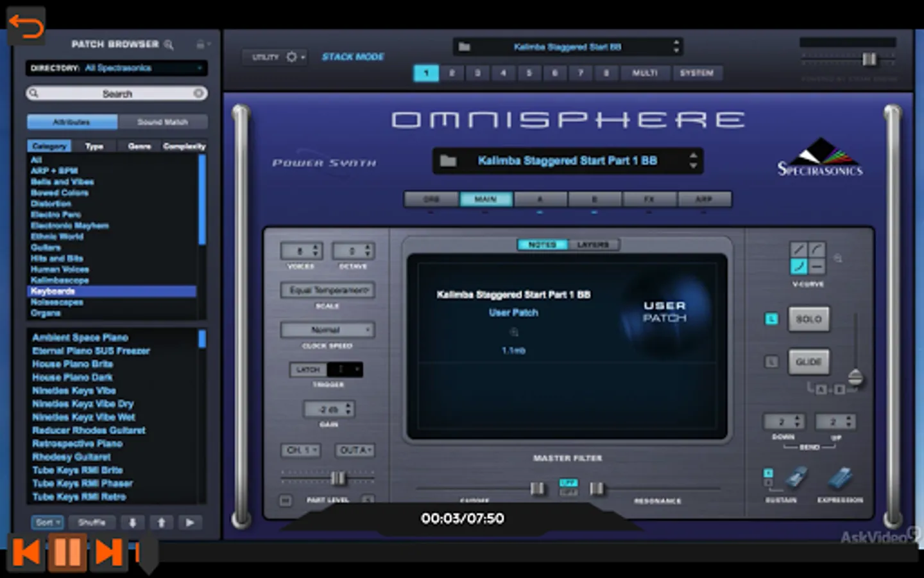
Task: Open the Utility gear menu
Action: click(292, 57)
